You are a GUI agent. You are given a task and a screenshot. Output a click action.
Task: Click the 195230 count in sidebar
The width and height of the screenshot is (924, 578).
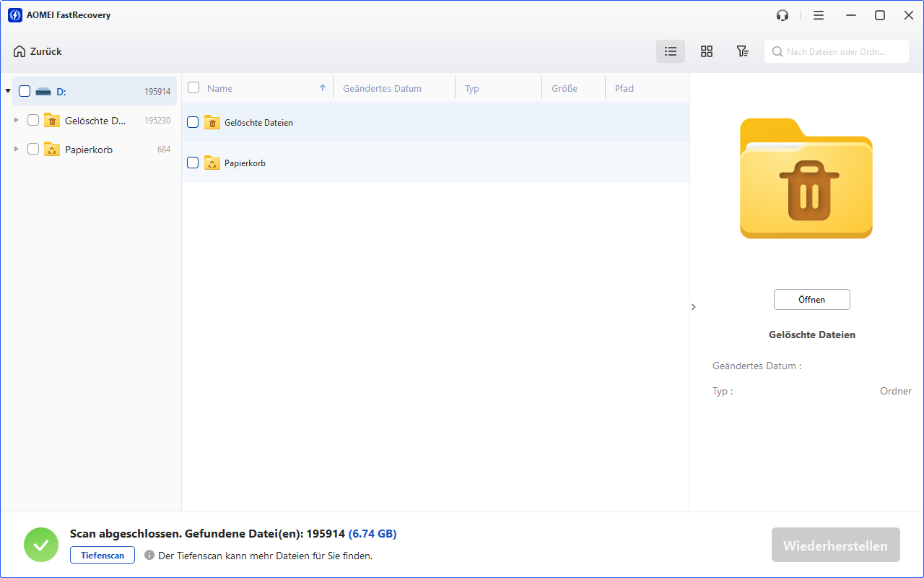pos(157,121)
